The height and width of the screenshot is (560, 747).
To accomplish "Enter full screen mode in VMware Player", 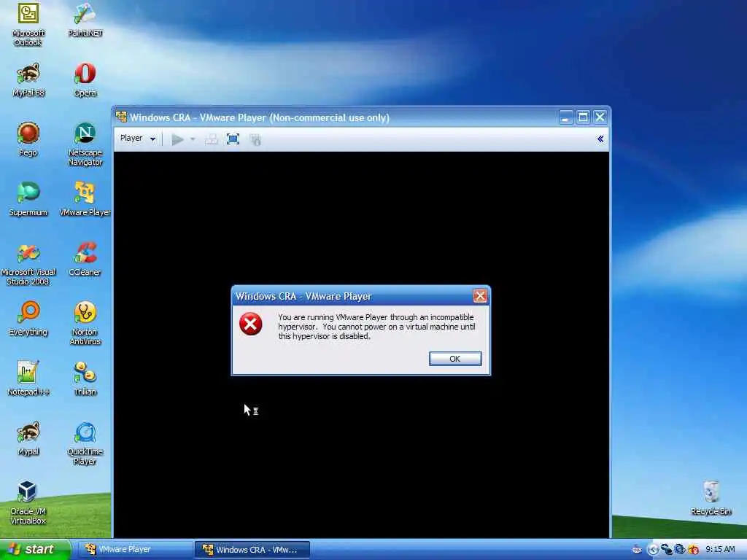I will [233, 139].
